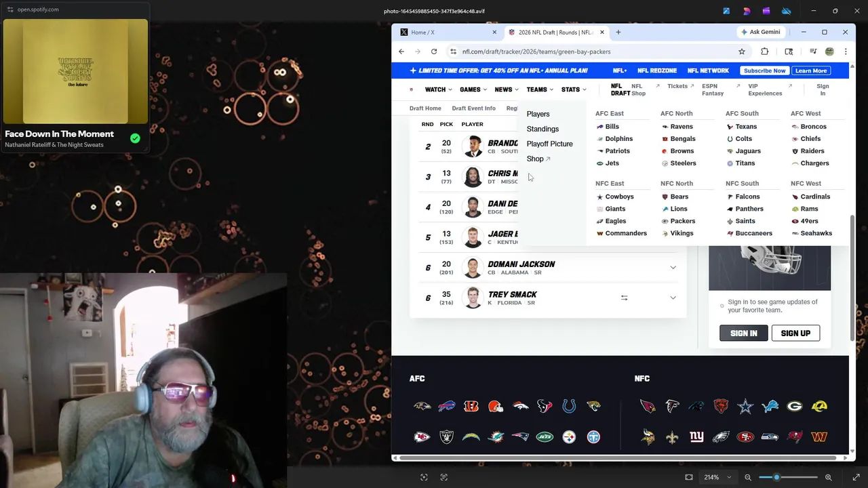The image size is (868, 488).
Task: Click the horizontal scrollbar at page bottom
Action: [x=619, y=457]
